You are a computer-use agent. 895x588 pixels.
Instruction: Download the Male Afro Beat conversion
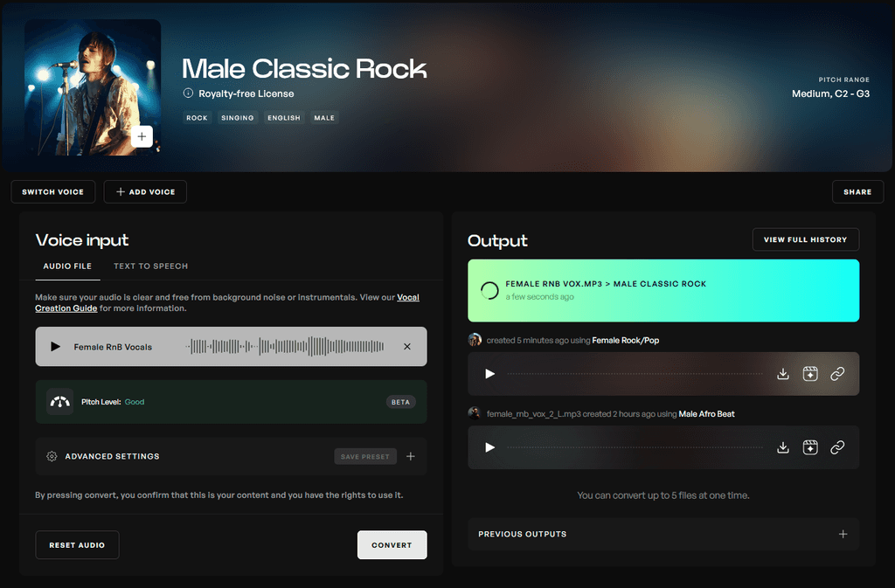(783, 447)
